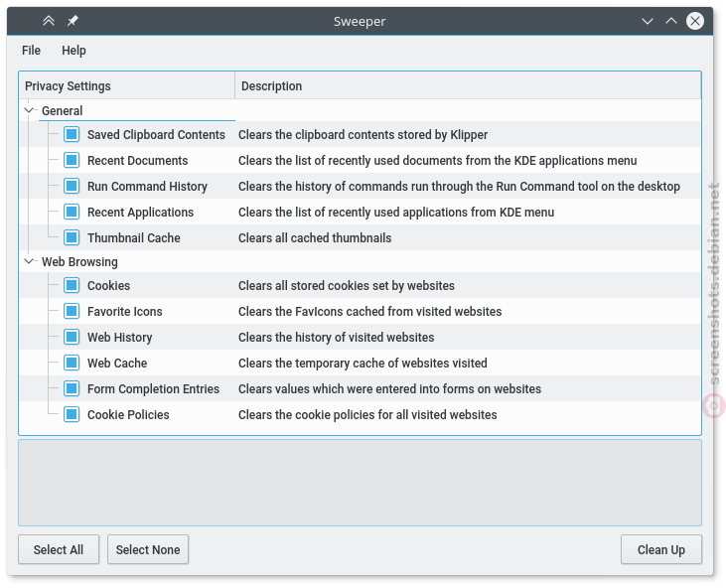Click the Select None button
Viewport: 726px width, 588px height.
tap(148, 549)
